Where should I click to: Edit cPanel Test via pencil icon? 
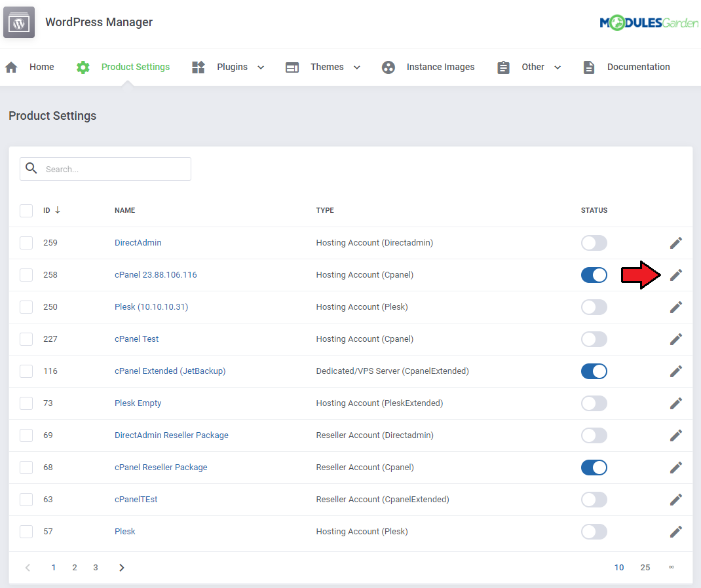(x=676, y=339)
